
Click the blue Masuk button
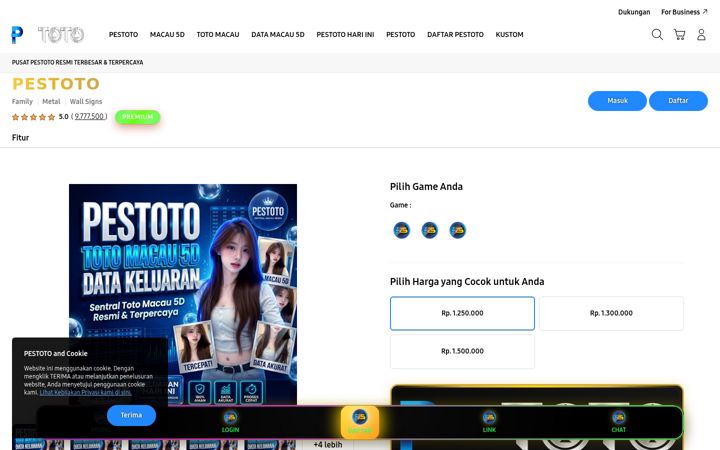617,101
